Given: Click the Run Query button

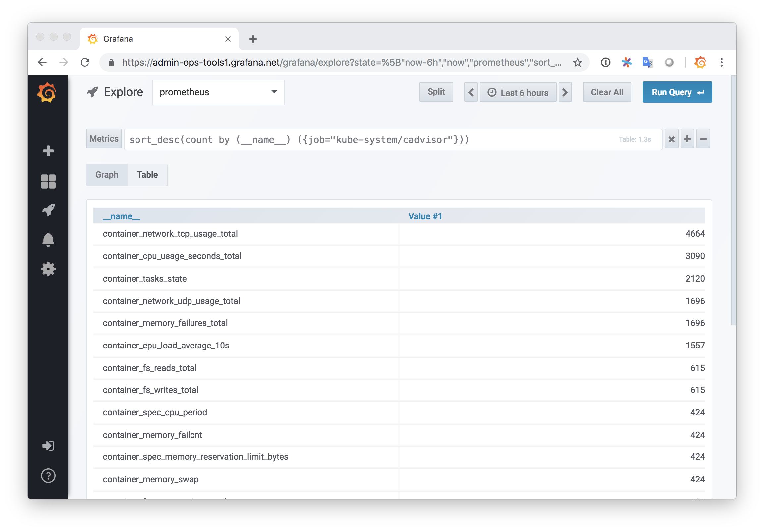Looking at the screenshot, I should pos(677,92).
